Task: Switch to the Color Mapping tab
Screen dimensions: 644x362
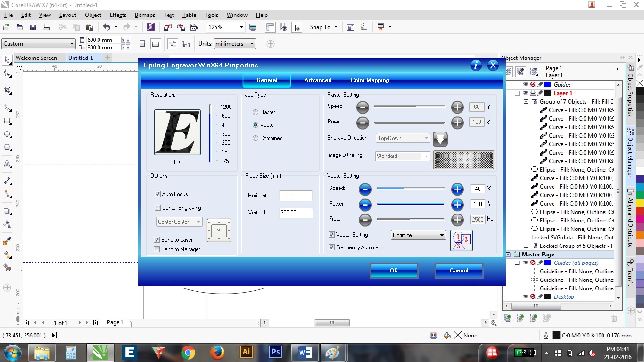Action: click(x=370, y=80)
